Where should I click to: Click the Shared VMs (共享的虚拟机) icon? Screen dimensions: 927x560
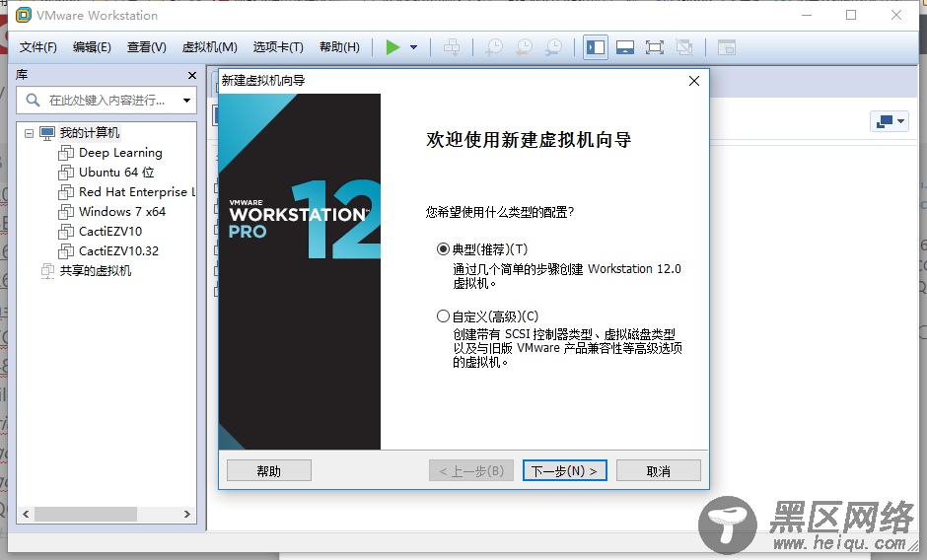(x=48, y=271)
